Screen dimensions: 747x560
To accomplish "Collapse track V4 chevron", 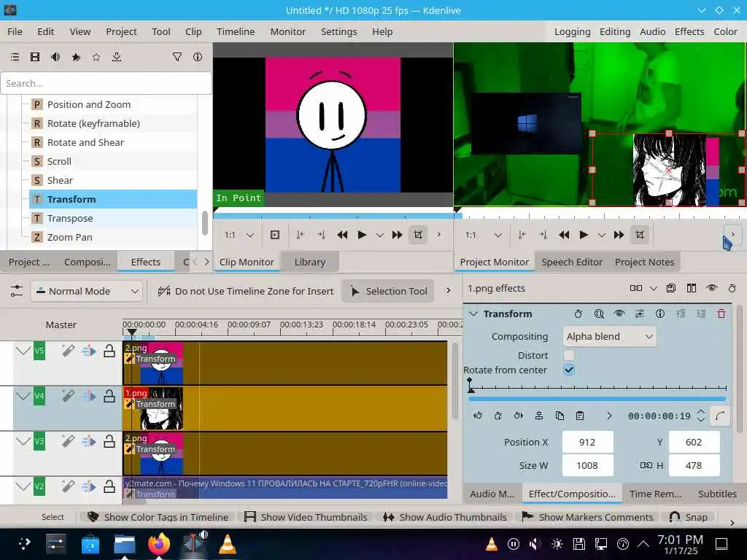I will tap(23, 396).
